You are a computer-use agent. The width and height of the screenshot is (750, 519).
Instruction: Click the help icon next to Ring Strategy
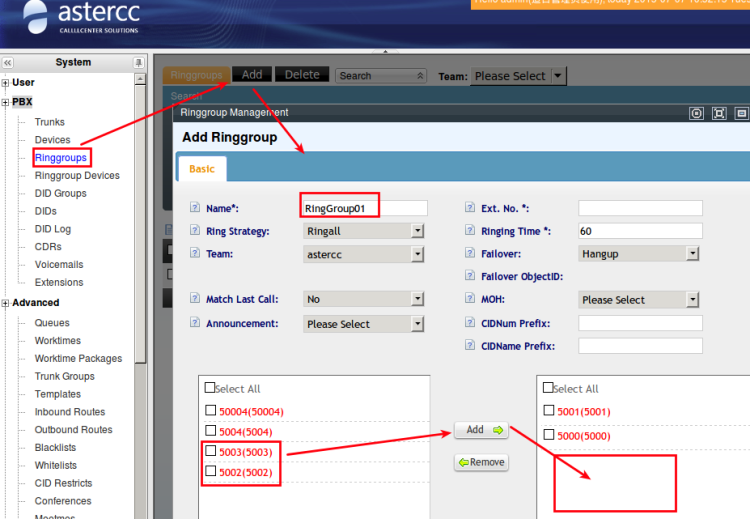tap(195, 231)
